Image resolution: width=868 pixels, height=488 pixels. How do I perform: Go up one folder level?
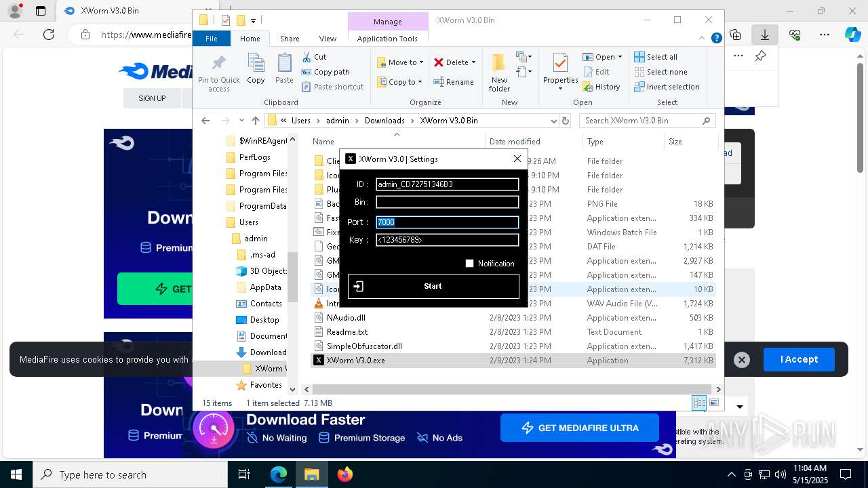(255, 121)
